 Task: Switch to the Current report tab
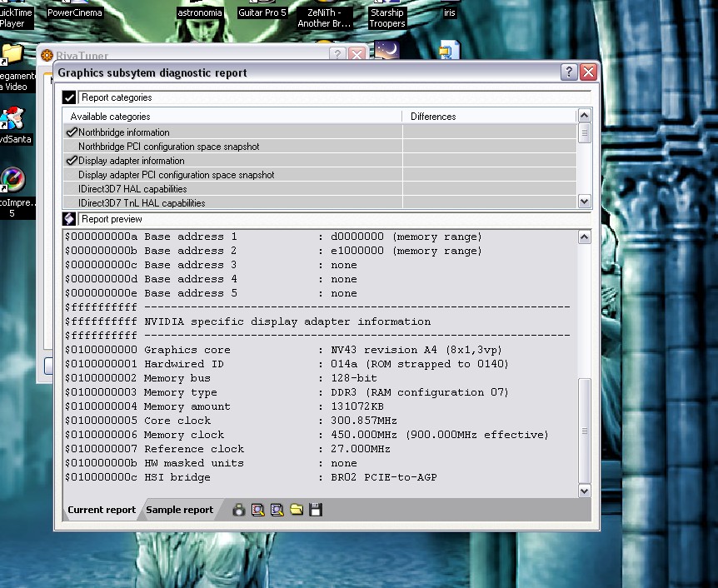[102, 510]
